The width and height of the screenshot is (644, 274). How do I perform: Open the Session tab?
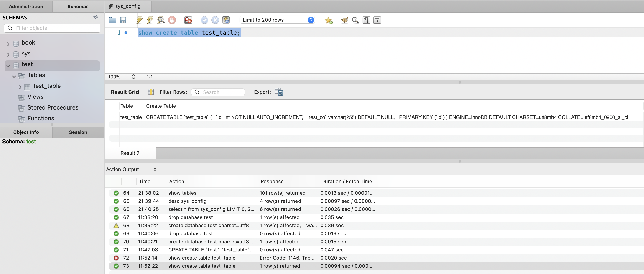tap(78, 132)
